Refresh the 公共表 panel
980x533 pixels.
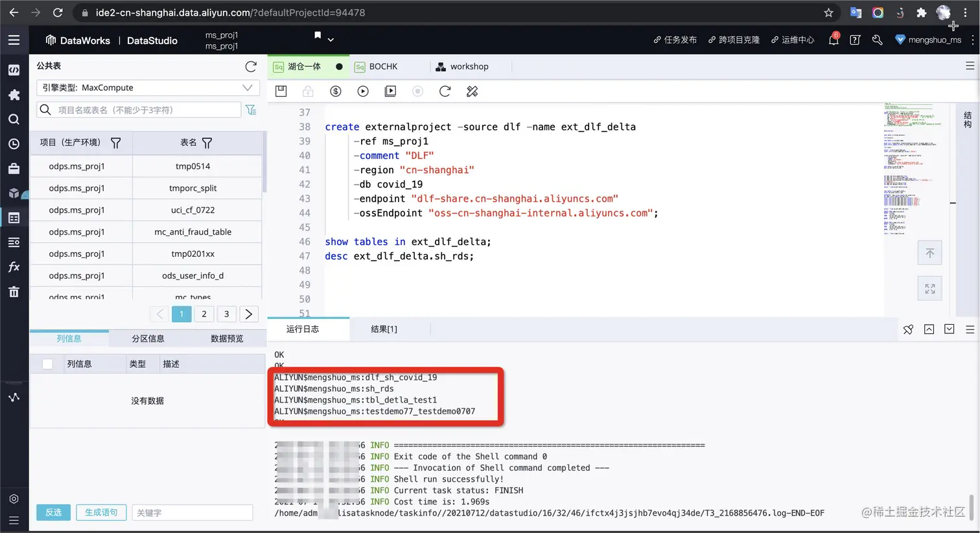pos(251,66)
